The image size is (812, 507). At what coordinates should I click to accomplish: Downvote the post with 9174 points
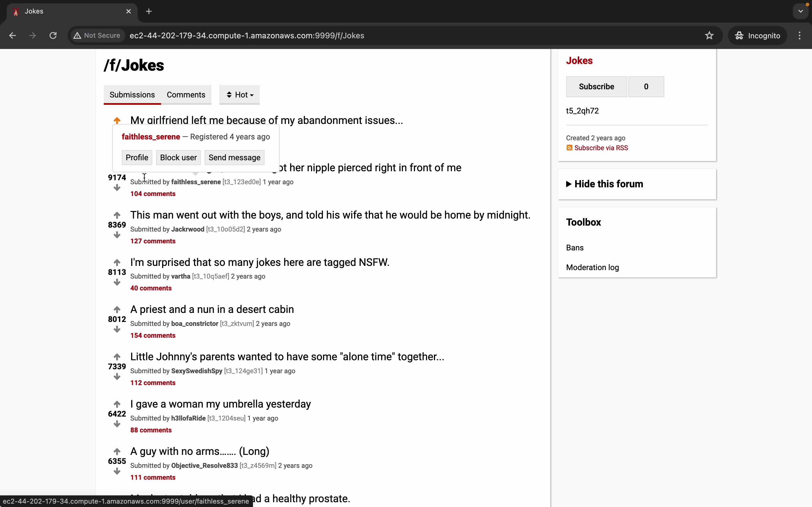[x=117, y=188]
